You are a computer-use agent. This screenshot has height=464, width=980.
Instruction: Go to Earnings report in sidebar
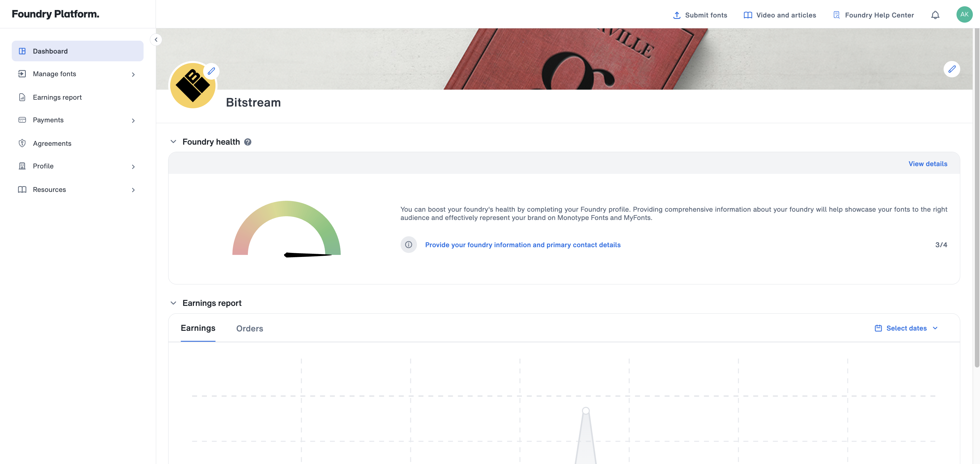(x=78, y=97)
